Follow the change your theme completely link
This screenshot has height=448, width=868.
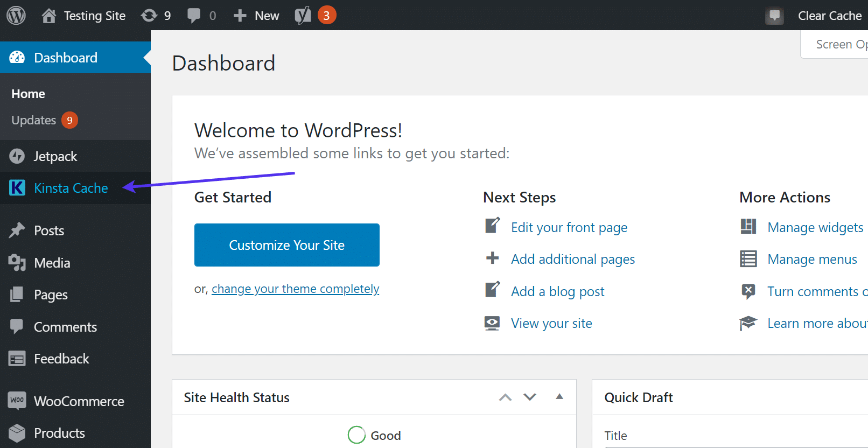coord(295,289)
